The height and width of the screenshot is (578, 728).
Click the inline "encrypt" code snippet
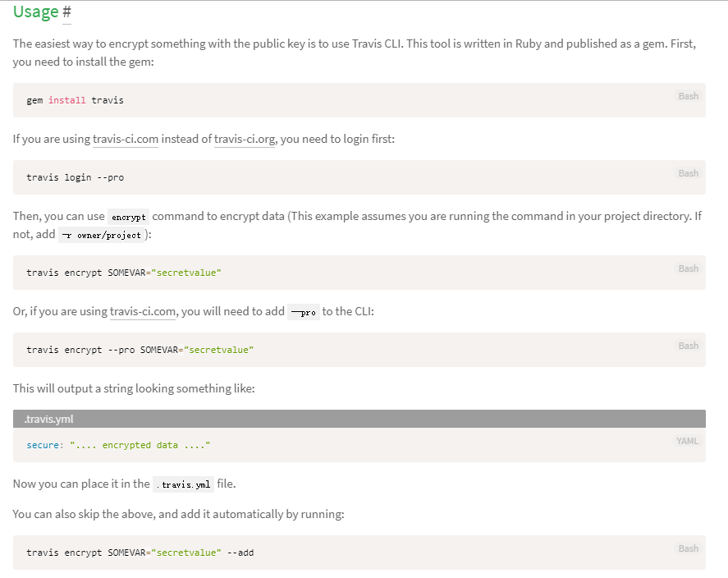129,218
